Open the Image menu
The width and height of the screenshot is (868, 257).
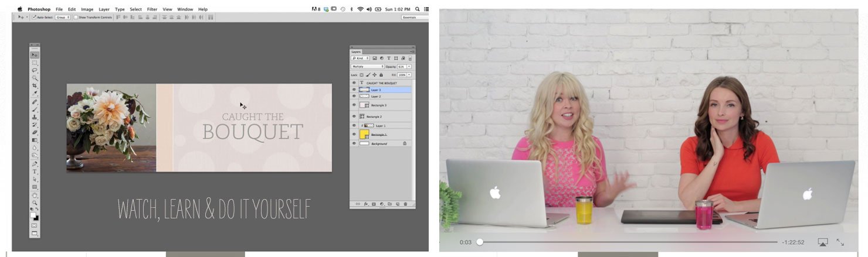click(x=87, y=9)
